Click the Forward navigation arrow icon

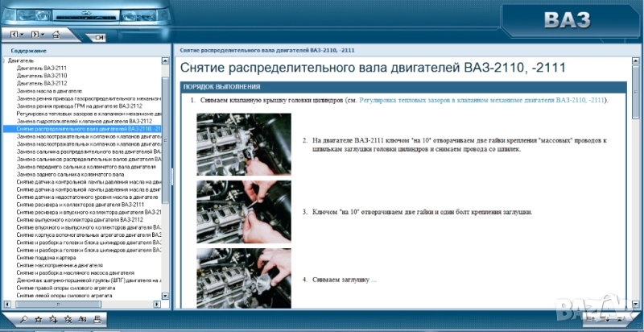click(35, 35)
